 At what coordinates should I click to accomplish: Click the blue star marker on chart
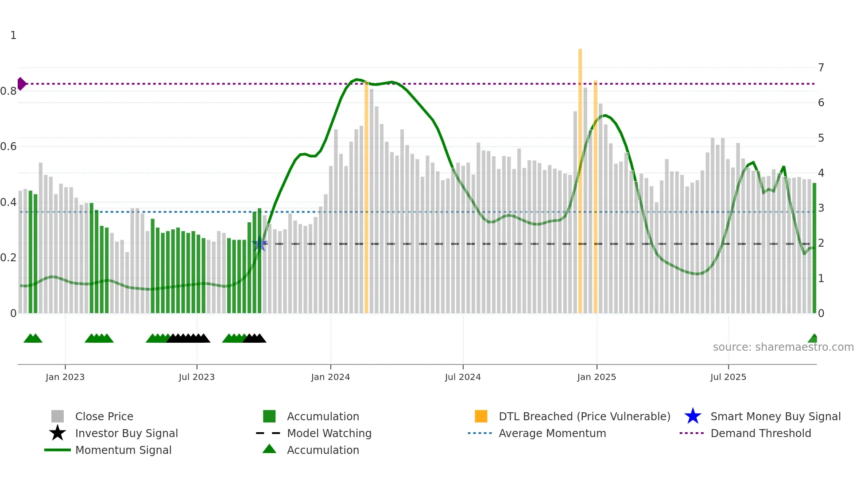(x=260, y=244)
